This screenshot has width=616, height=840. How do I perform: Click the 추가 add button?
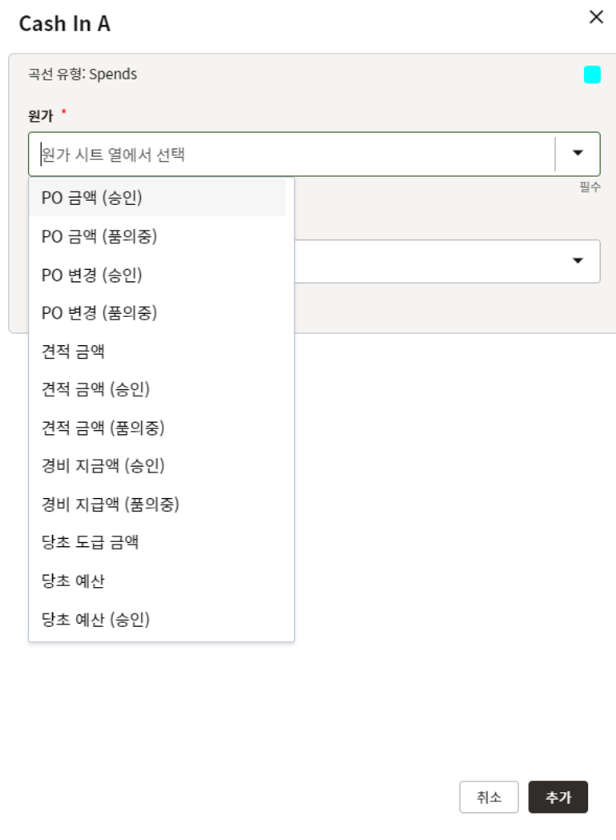point(558,797)
